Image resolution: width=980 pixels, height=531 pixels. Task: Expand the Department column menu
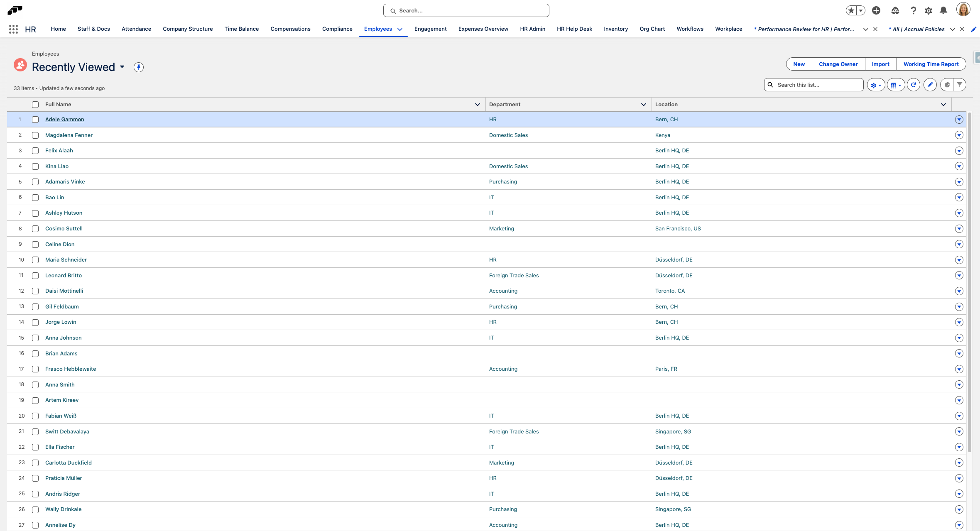pyautogui.click(x=643, y=105)
